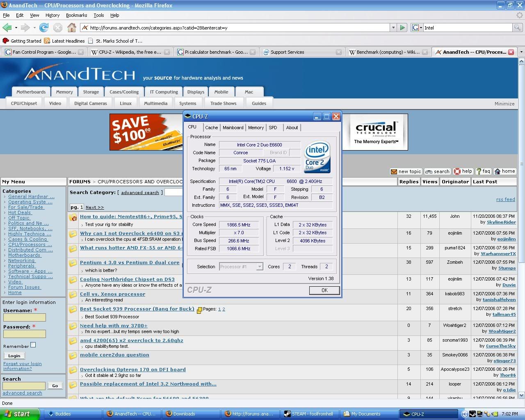Open the Digital Cameras navigation tab
Screen dimensions: 525x420
click(91, 103)
